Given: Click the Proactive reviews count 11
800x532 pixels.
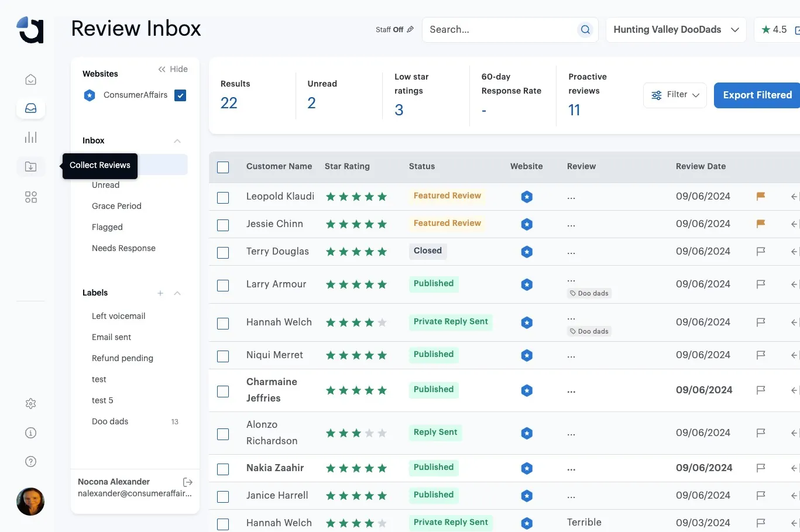Looking at the screenshot, I should 574,110.
